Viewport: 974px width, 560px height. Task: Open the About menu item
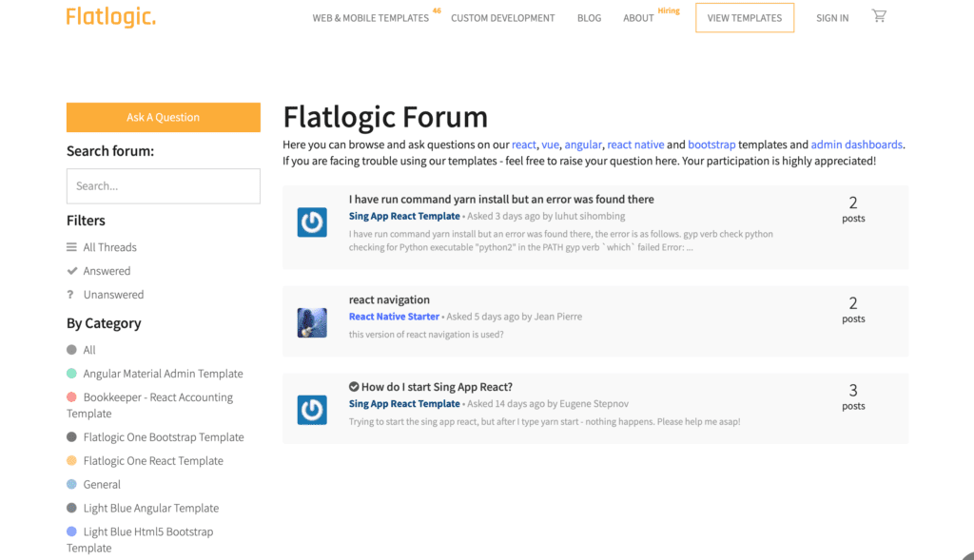point(638,18)
